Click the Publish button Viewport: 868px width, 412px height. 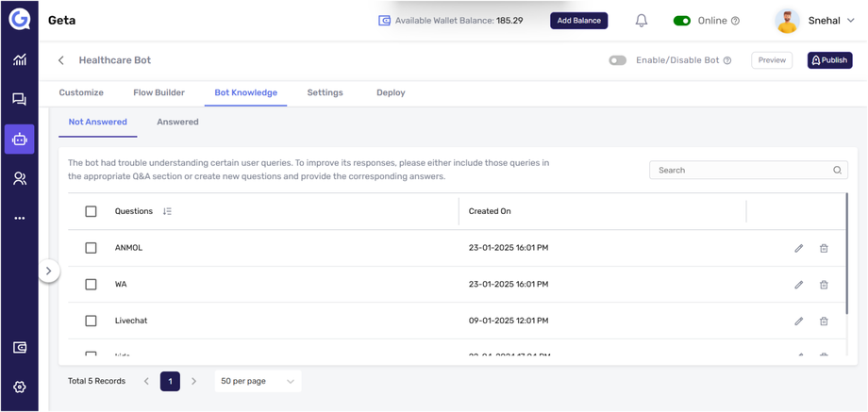829,60
